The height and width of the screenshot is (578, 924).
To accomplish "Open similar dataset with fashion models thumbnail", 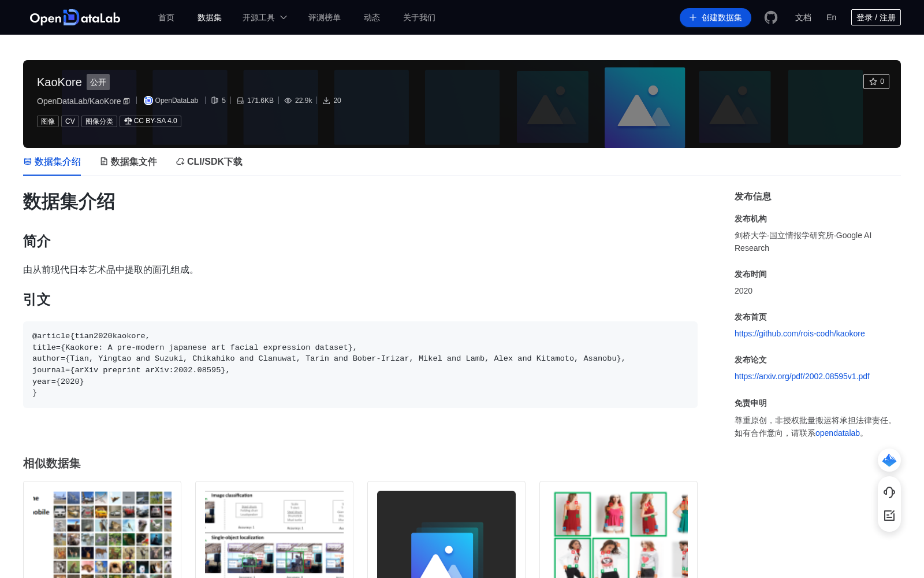I will tap(619, 529).
